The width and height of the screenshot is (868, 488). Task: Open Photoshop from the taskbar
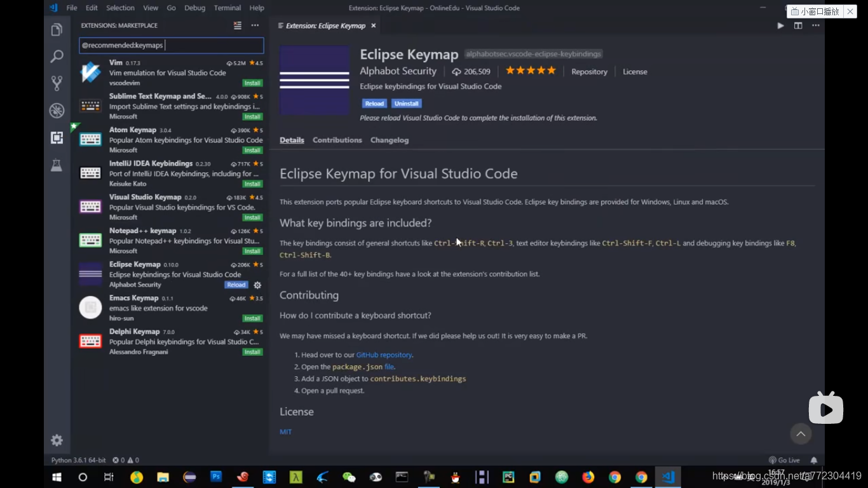[x=216, y=477]
